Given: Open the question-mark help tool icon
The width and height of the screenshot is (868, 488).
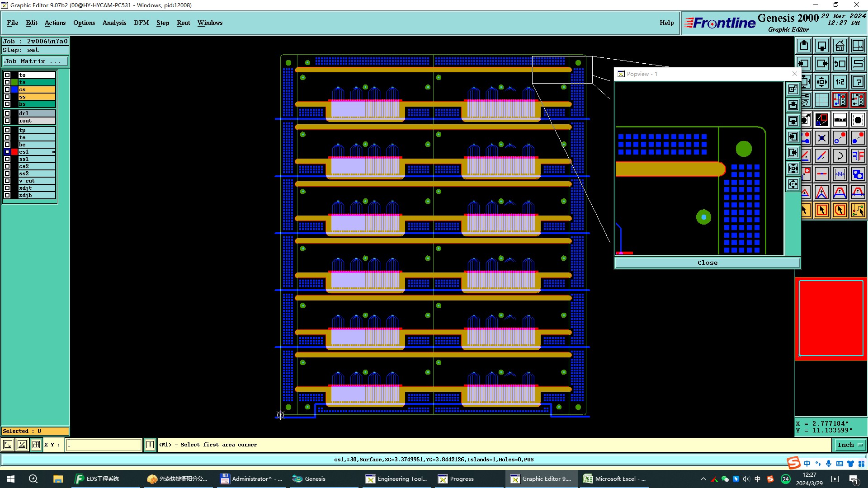Looking at the screenshot, I should tap(858, 82).
